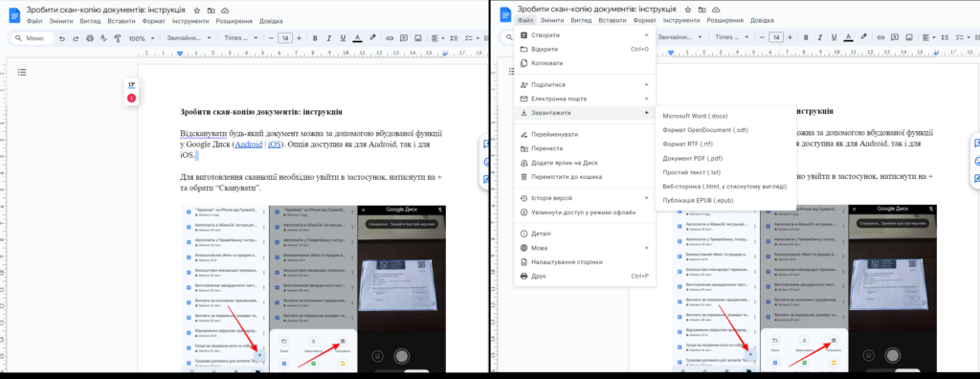This screenshot has width=980, height=379.
Task: Insert link using left window toolbar
Action: [x=390, y=38]
